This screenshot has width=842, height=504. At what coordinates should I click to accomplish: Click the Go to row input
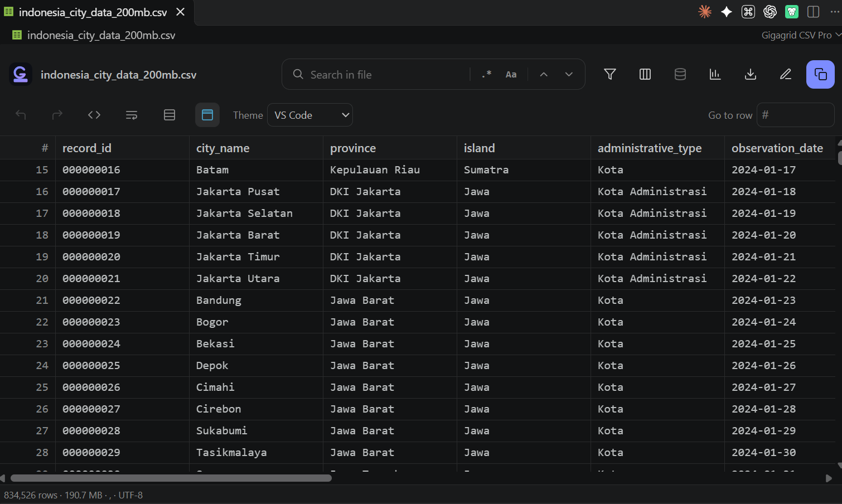pos(795,115)
